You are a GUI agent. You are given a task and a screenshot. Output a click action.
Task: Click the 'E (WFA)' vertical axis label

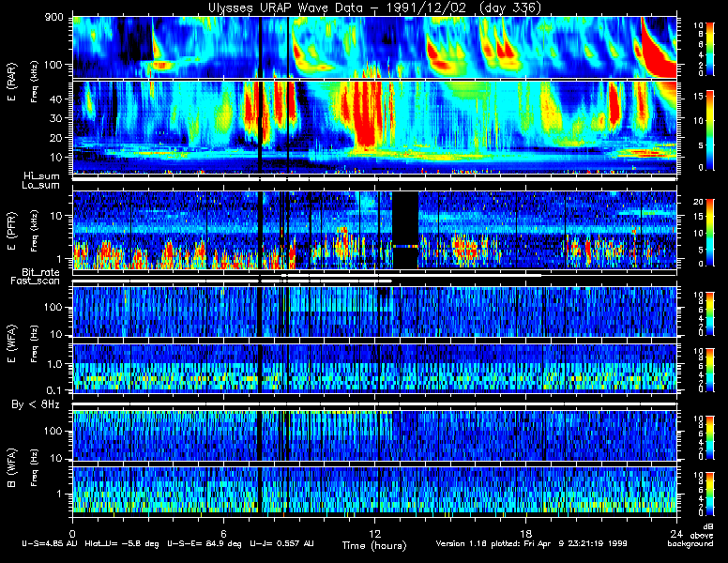[x=12, y=343]
